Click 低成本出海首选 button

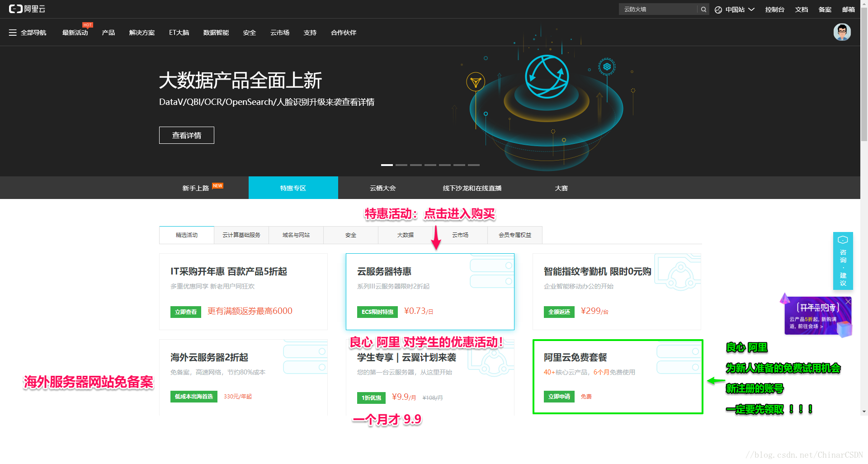tap(194, 397)
